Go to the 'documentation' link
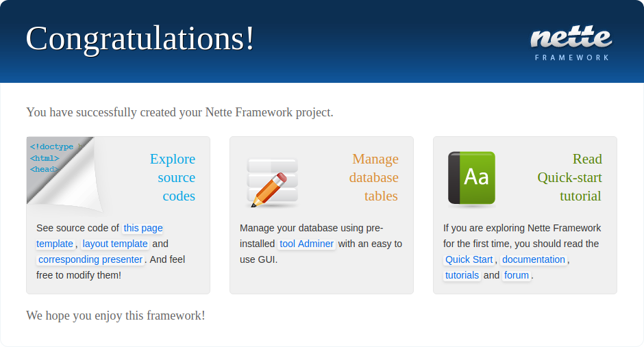 (534, 259)
